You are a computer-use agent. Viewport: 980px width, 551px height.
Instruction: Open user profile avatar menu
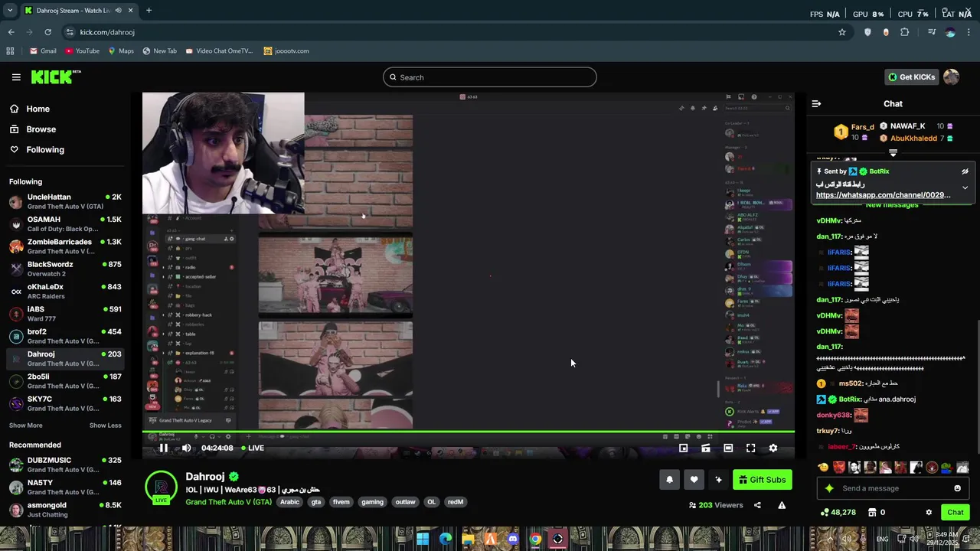coord(951,77)
